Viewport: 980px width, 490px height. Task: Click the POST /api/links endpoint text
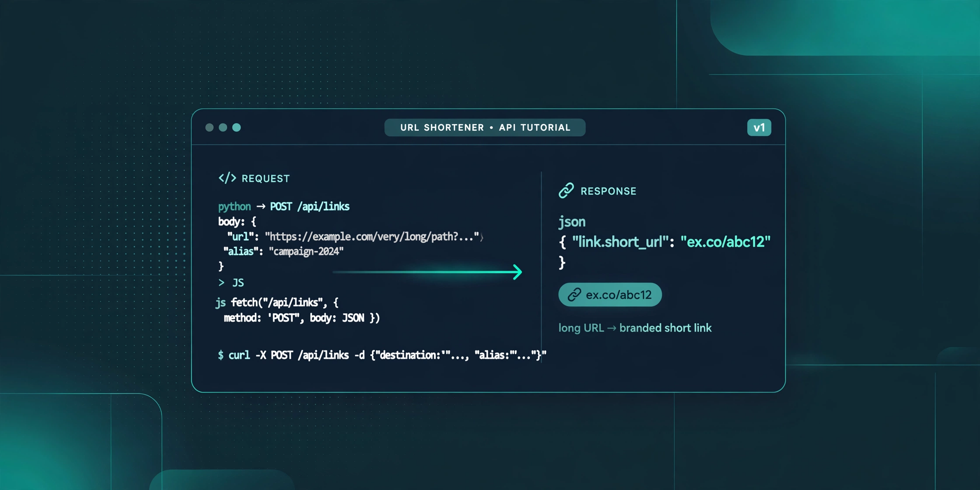coord(310,206)
